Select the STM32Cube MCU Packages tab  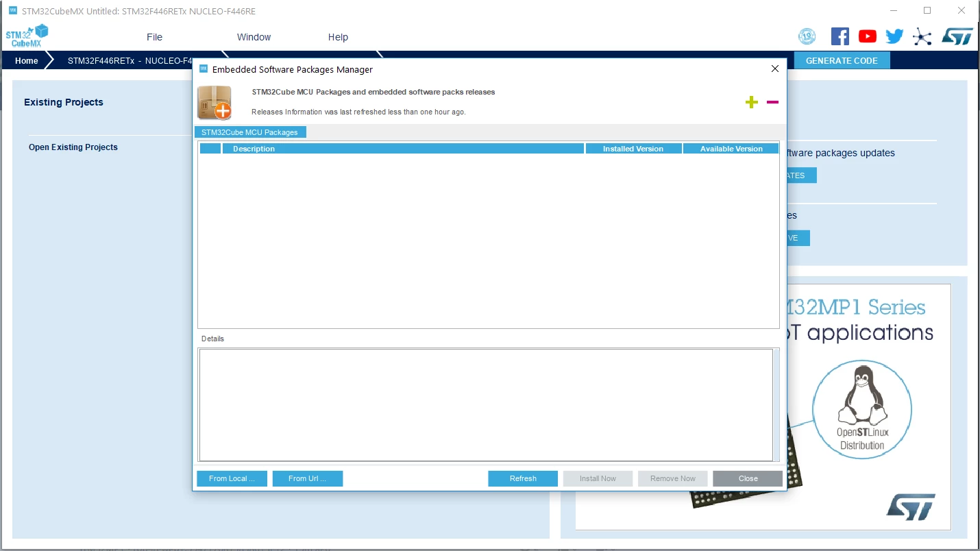tap(250, 132)
